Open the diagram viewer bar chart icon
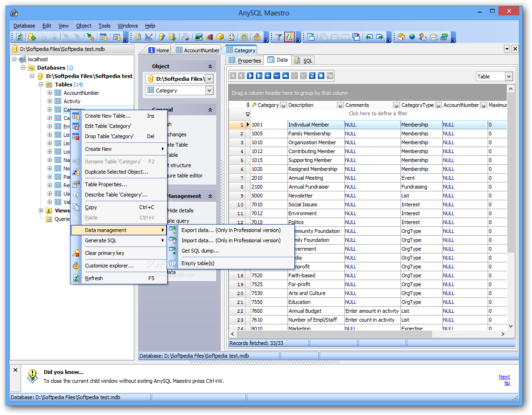Screen dimensions: 532x415 point(210,37)
